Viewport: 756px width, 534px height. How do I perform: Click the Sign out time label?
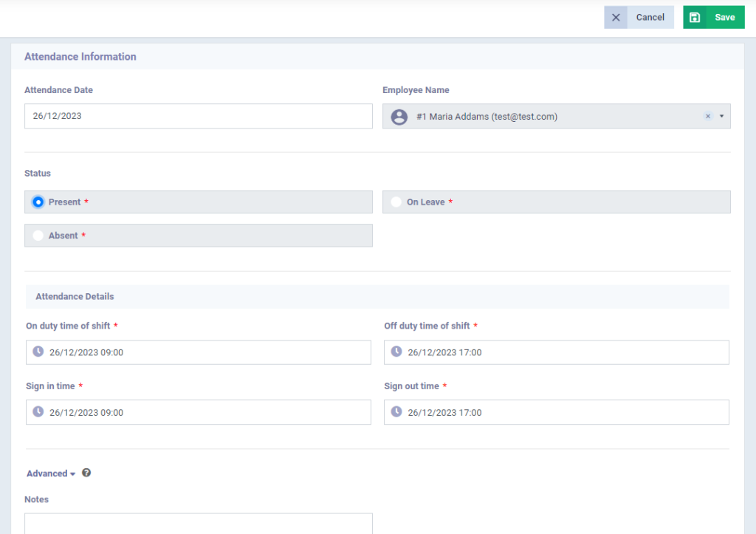point(412,386)
